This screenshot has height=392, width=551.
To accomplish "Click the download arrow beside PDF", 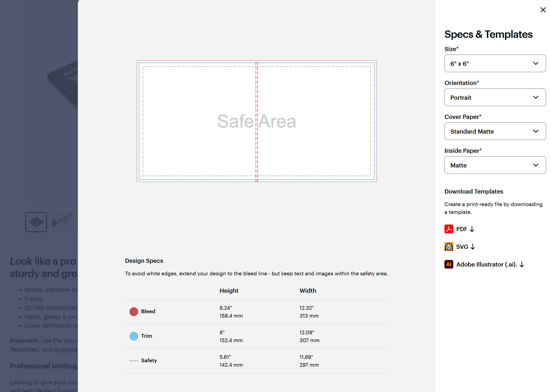I will 472,229.
